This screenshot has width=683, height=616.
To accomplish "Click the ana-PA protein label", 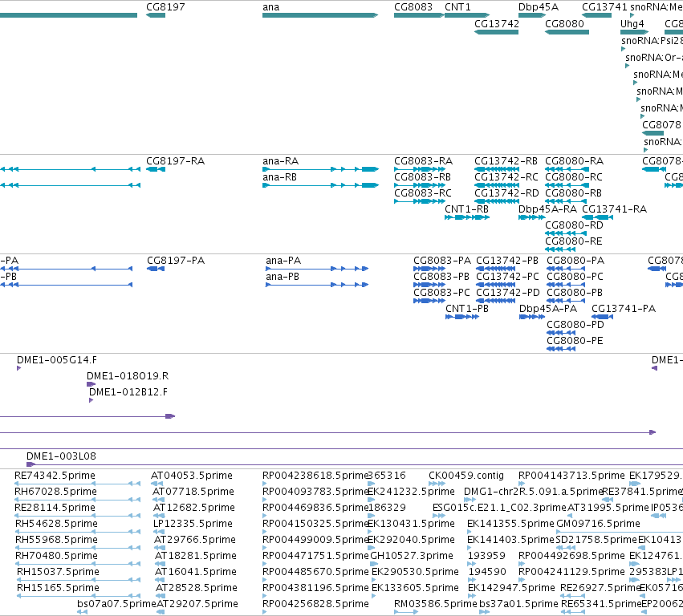I will click(283, 261).
